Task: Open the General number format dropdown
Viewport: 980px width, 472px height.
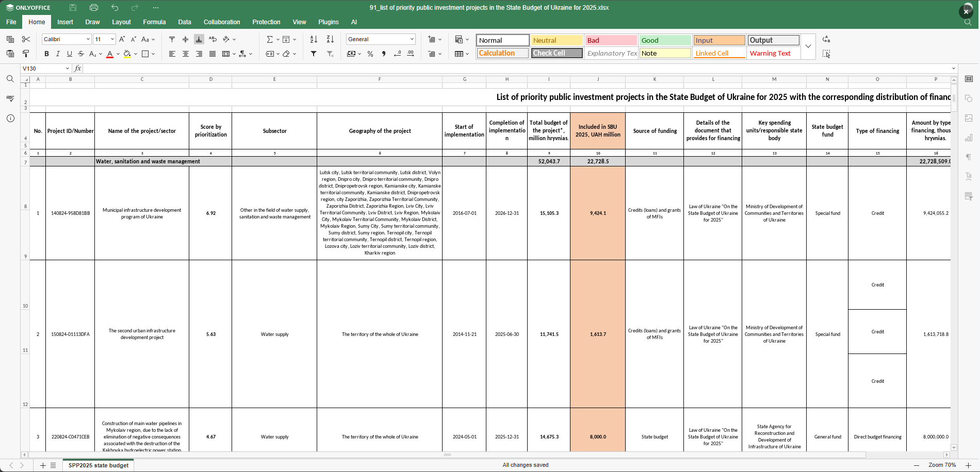Action: 411,39
